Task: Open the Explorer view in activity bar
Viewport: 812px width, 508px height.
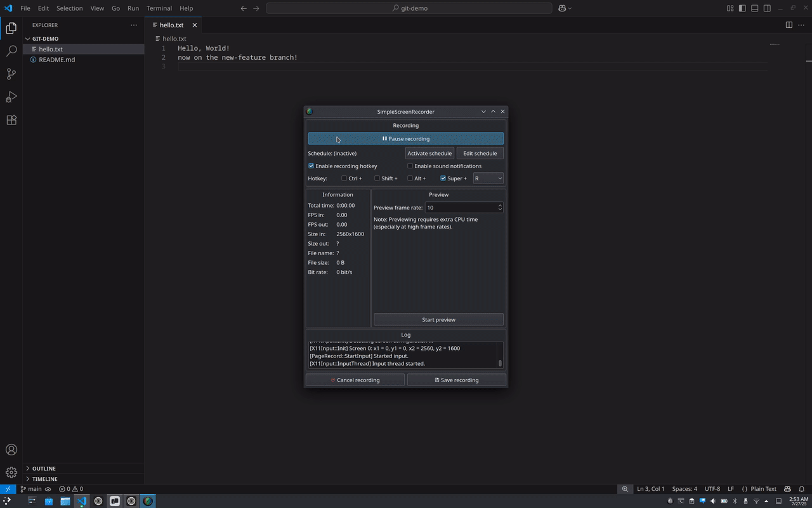Action: point(11,28)
